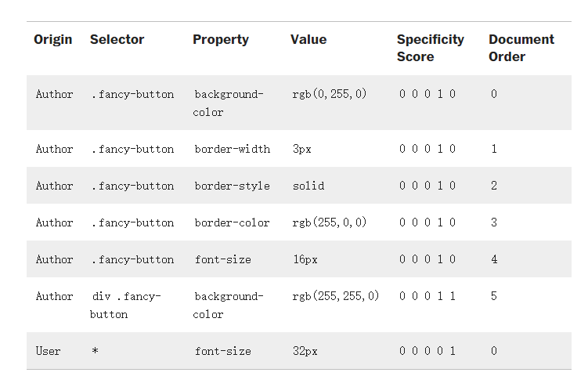
Task: Select the border-width property cell
Action: [x=232, y=149]
